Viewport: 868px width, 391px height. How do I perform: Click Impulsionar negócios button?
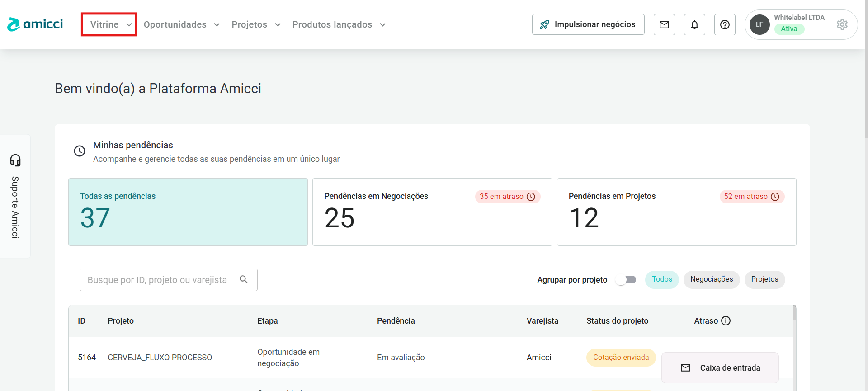(x=588, y=24)
